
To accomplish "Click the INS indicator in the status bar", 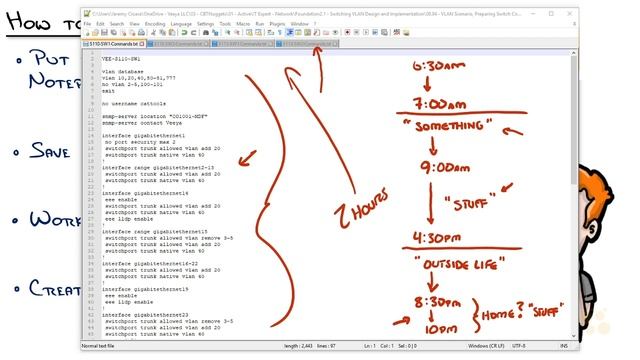I will pos(564,346).
